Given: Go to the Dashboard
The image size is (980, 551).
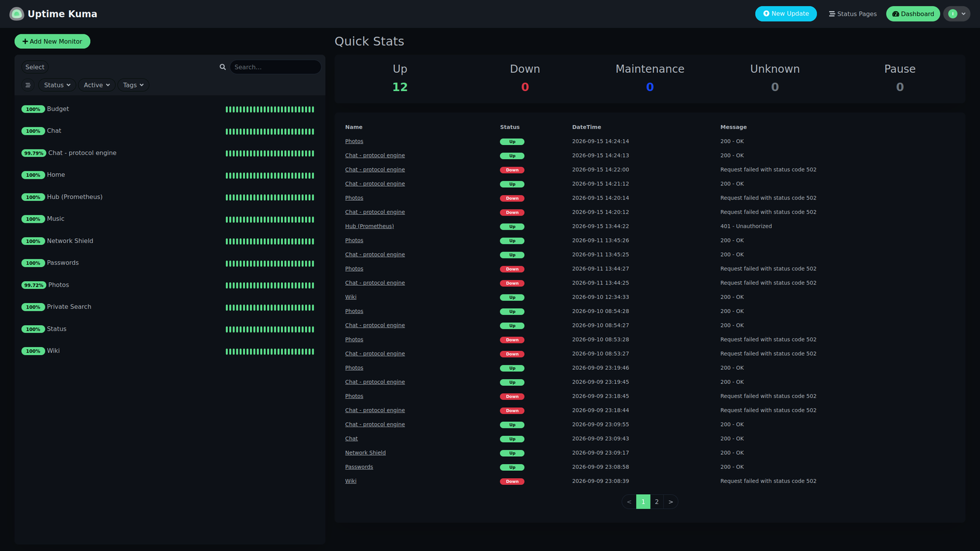Looking at the screenshot, I should (x=913, y=13).
